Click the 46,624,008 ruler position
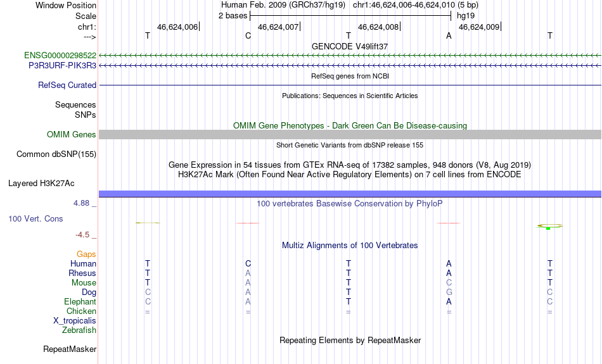Screen dimensions: 602x364 click(378, 27)
